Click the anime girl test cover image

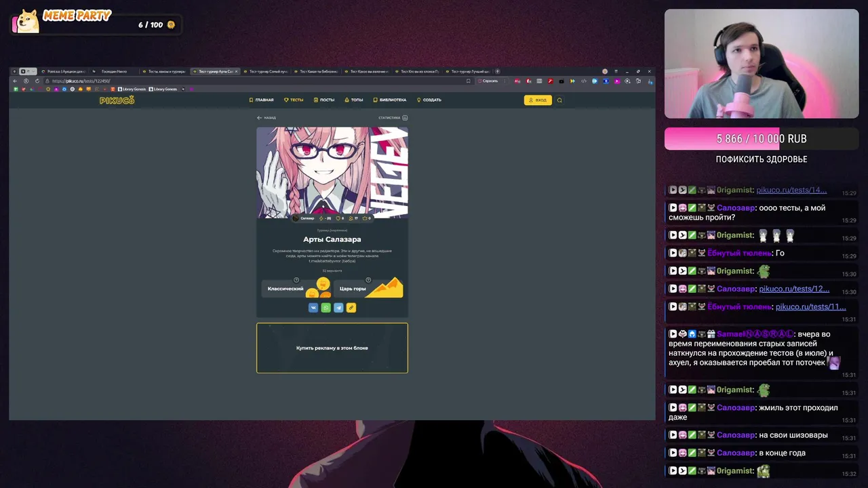(332, 172)
